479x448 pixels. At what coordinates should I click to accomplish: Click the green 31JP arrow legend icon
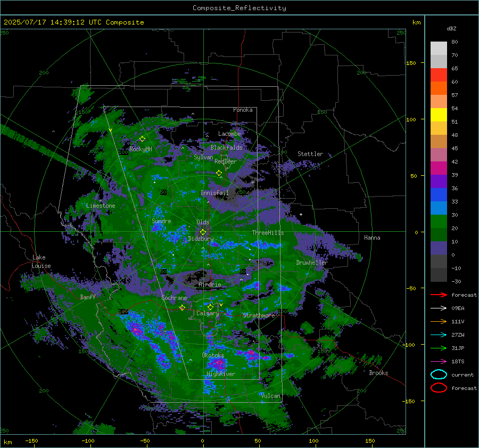pyautogui.click(x=439, y=348)
